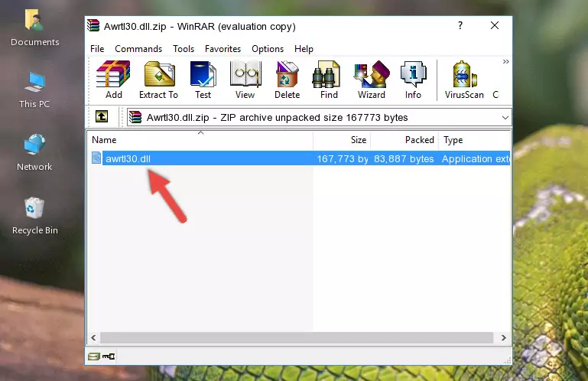Select the Documents desktop icon
The width and height of the screenshot is (588, 381).
35,28
